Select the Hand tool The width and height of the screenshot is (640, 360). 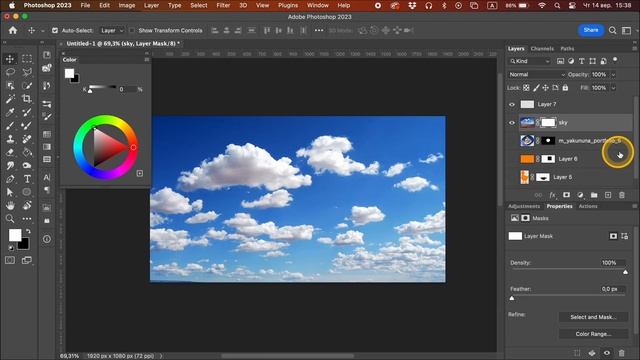tap(10, 205)
